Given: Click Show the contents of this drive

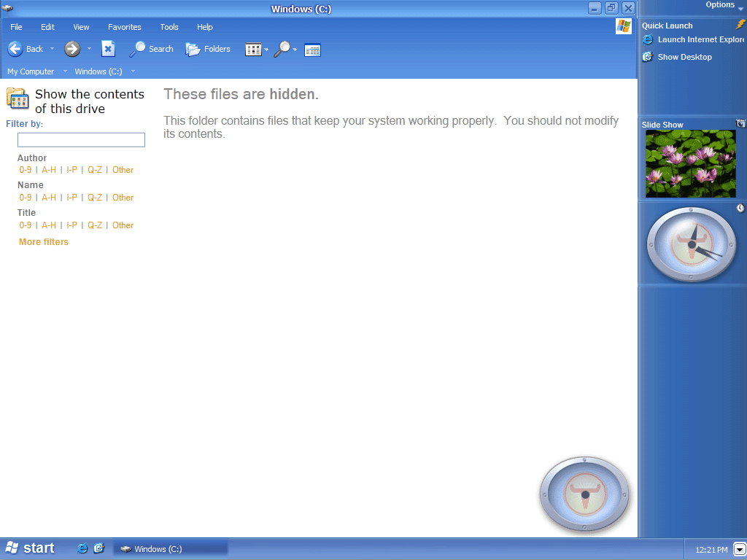Looking at the screenshot, I should (x=90, y=101).
